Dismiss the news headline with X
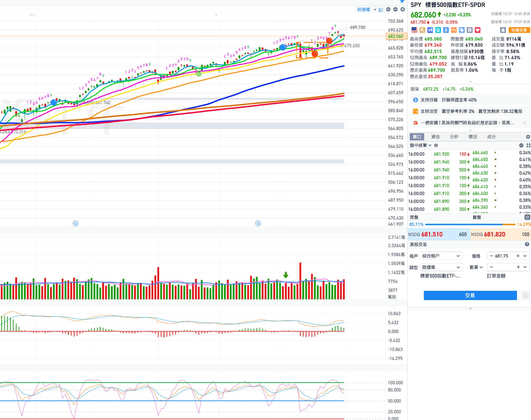The width and height of the screenshot is (531, 420). (524, 123)
